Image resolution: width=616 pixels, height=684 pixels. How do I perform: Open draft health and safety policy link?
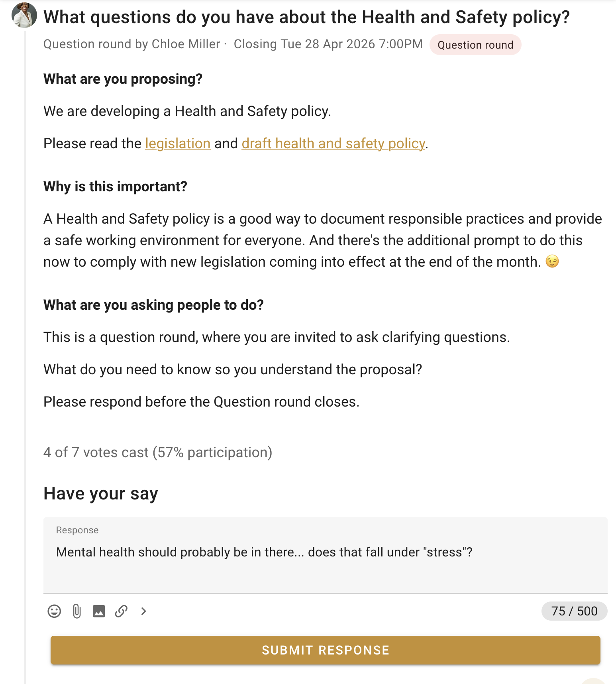coord(333,143)
